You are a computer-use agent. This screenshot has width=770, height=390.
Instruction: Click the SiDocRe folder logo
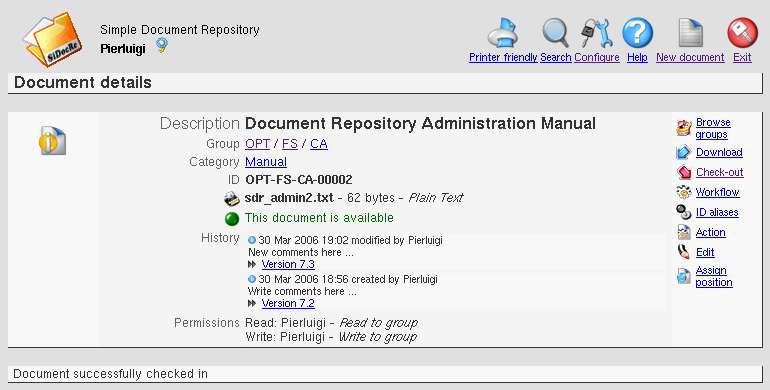(52, 39)
